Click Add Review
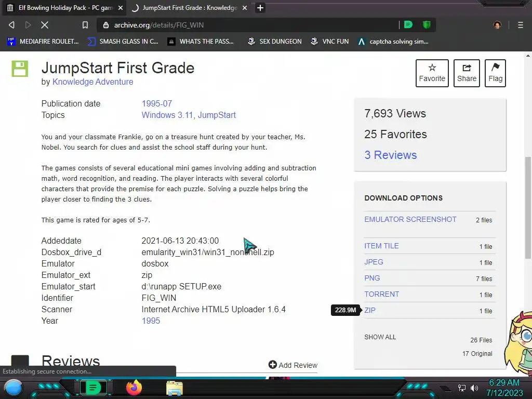This screenshot has height=399, width=532. click(x=293, y=365)
